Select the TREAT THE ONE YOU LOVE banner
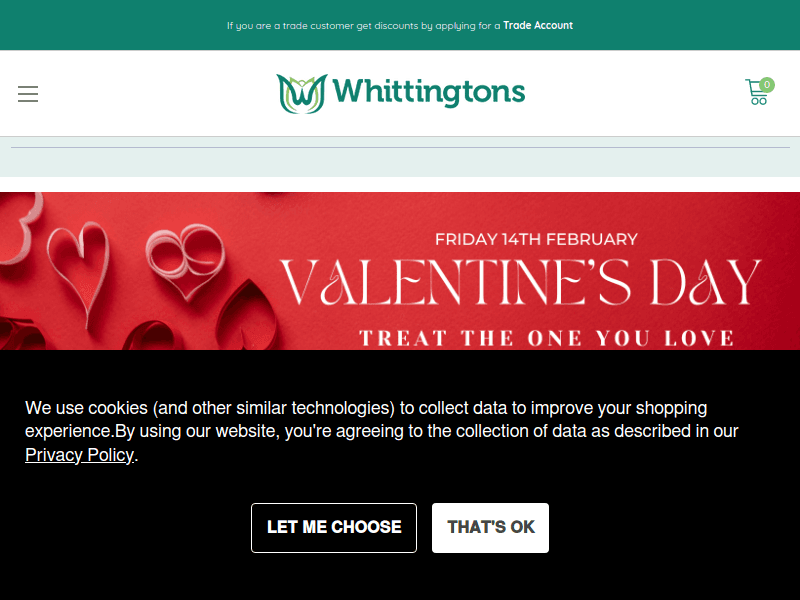The image size is (800, 600). click(537, 337)
